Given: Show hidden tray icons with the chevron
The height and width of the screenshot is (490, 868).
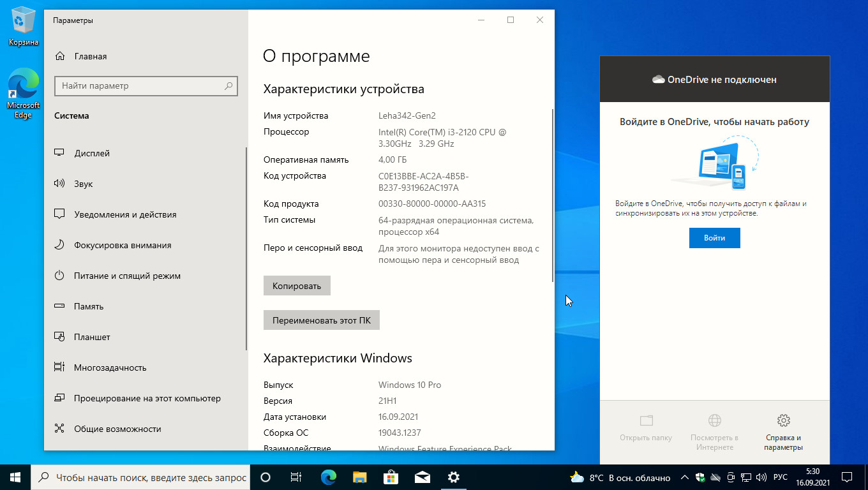Looking at the screenshot, I should coord(685,477).
